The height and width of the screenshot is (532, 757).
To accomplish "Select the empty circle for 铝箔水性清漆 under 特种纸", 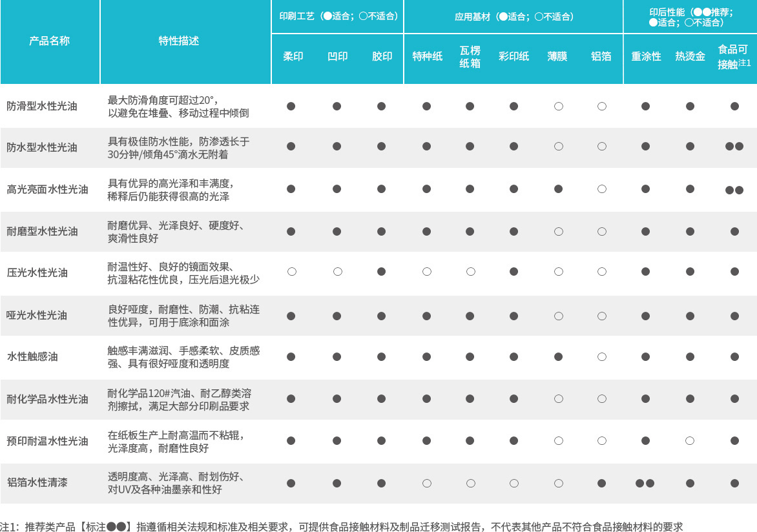I will coord(426,483).
